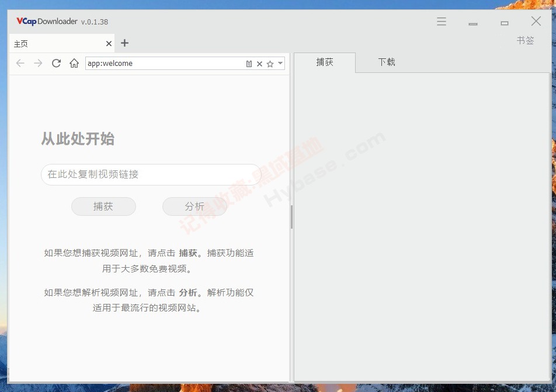The image size is (556, 392).
Task: Go to the home page
Action: pyautogui.click(x=74, y=64)
